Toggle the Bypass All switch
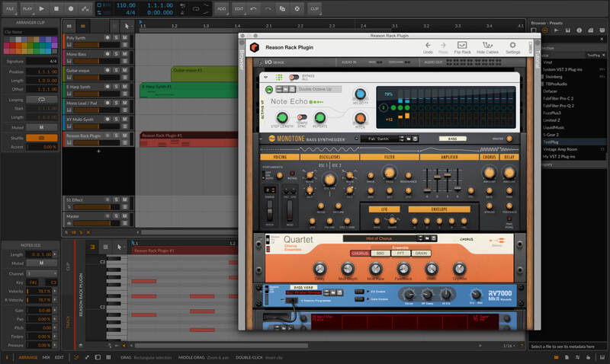Screen dimensions: 610x364 click(294, 77)
